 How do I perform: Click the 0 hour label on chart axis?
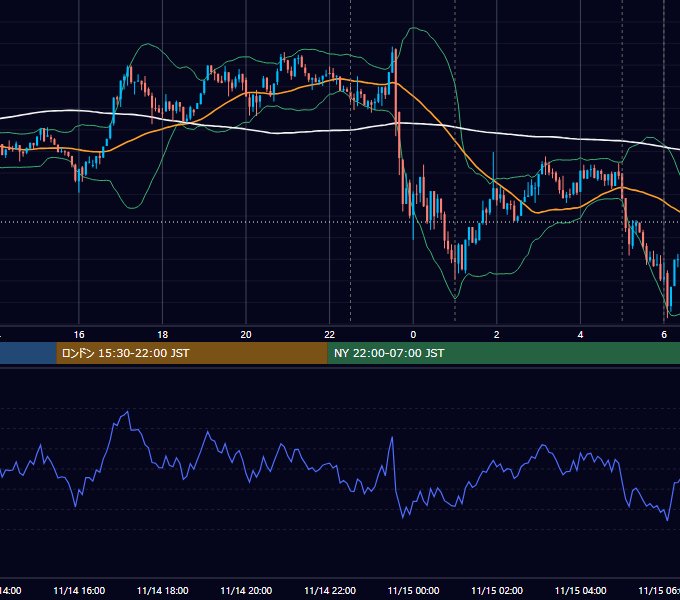pos(413,335)
